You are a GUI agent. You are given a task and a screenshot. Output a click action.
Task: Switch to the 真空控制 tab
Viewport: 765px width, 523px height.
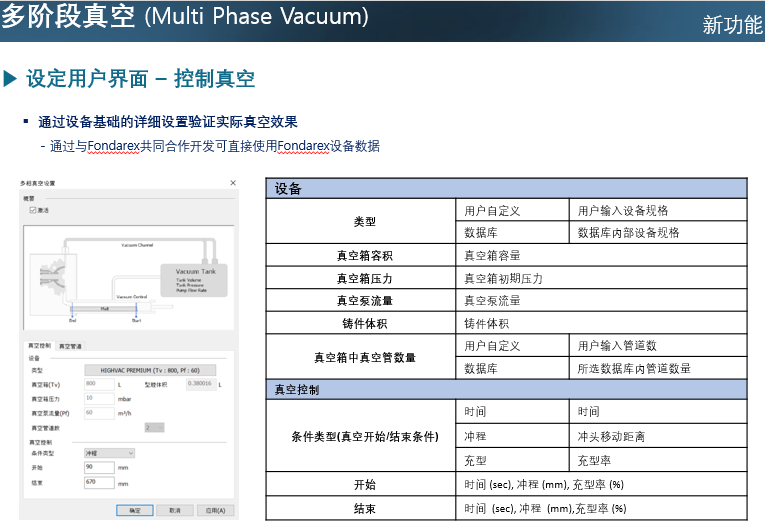click(x=39, y=346)
